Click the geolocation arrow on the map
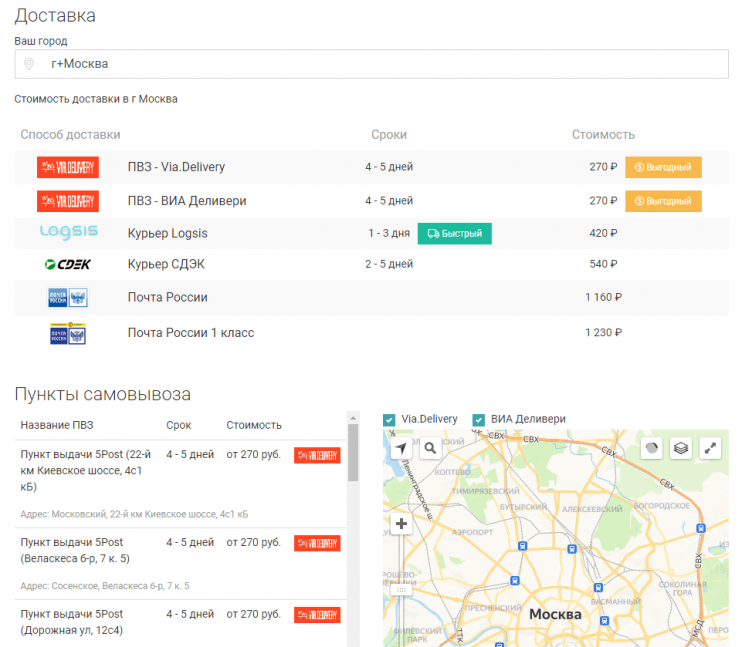This screenshot has height=647, width=752. [x=401, y=448]
